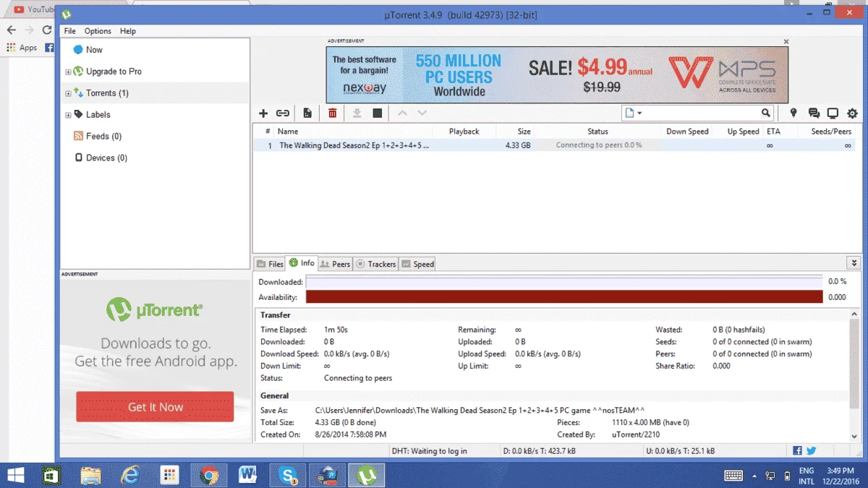Click DHT: Waiting to log in status

(429, 451)
